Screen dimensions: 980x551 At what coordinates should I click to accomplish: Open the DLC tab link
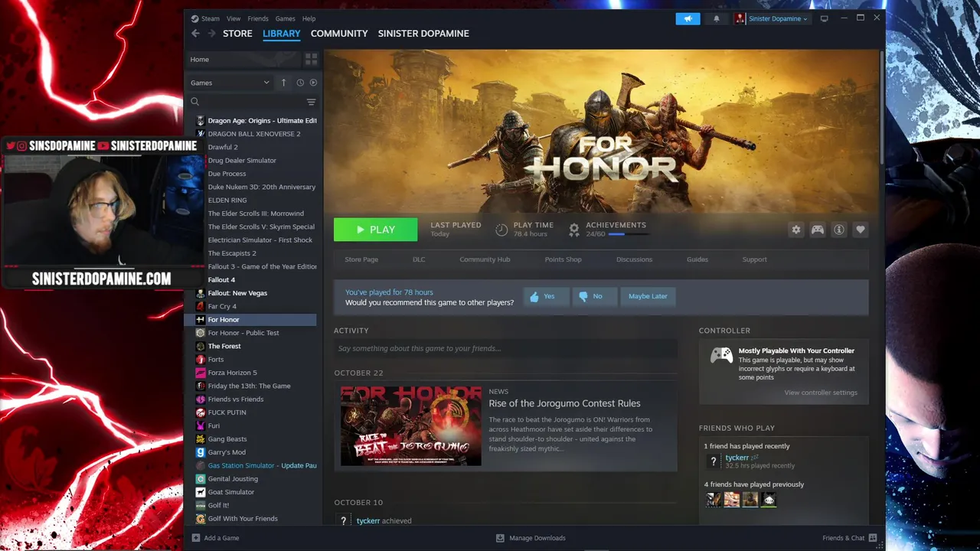click(419, 259)
